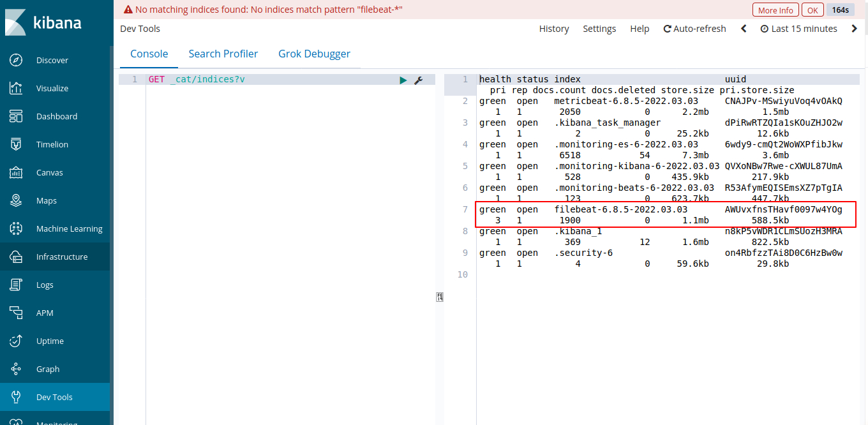The height and width of the screenshot is (425, 868).
Task: Open History menu
Action: pos(554,29)
